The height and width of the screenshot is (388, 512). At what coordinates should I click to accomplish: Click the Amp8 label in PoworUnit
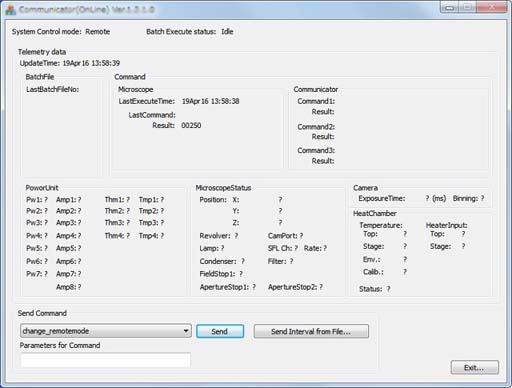pos(66,287)
